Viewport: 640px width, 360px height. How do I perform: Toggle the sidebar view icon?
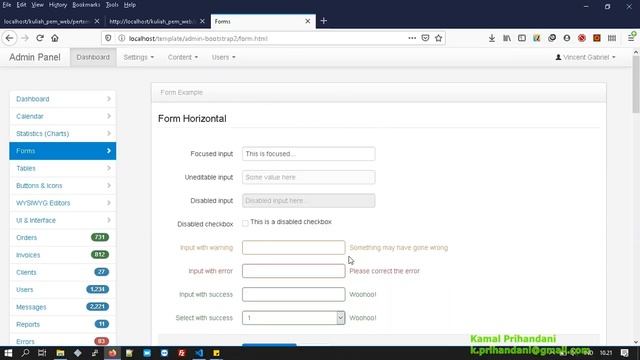(522, 38)
